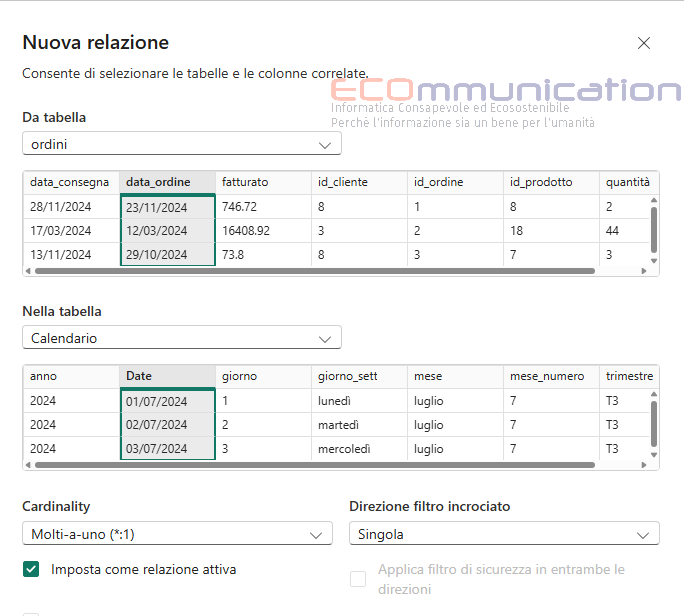Select the trimestre column header

click(629, 376)
